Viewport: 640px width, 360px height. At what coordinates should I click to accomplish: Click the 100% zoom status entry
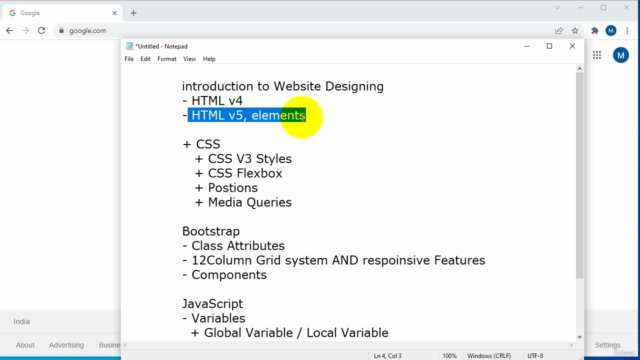click(x=449, y=356)
